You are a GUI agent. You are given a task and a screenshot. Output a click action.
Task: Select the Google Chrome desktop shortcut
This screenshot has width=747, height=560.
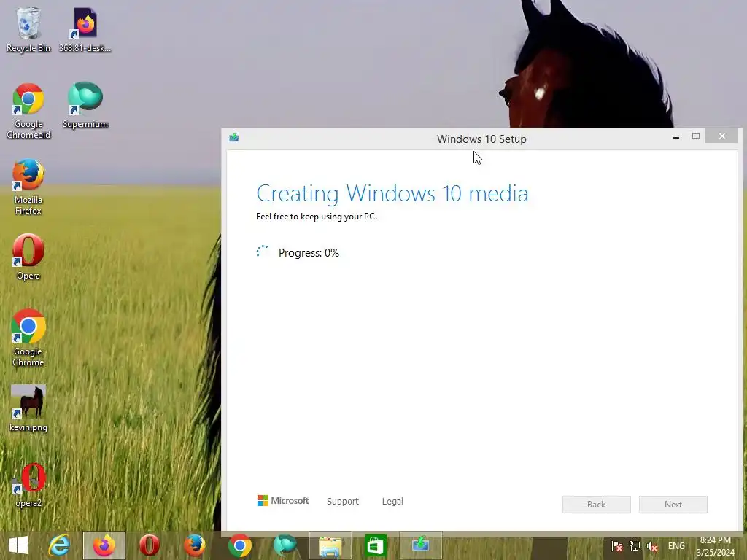coord(28,338)
